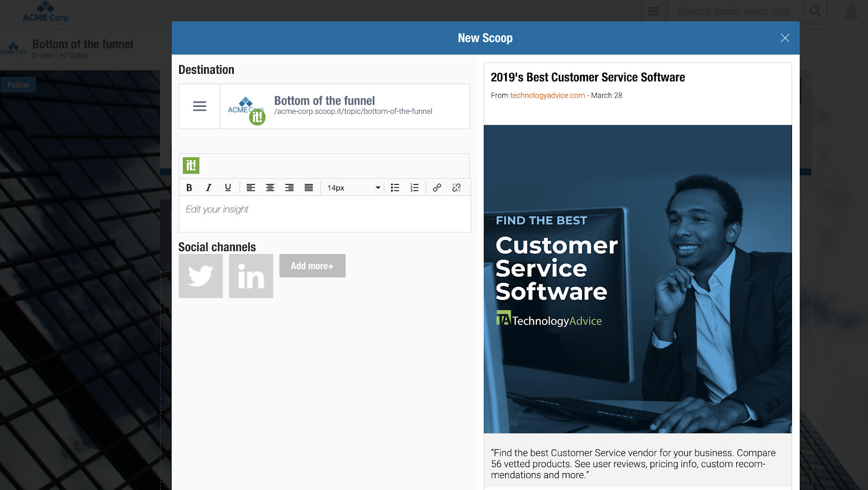Insert a numbered list
Image resolution: width=868 pixels, height=490 pixels.
pos(414,188)
